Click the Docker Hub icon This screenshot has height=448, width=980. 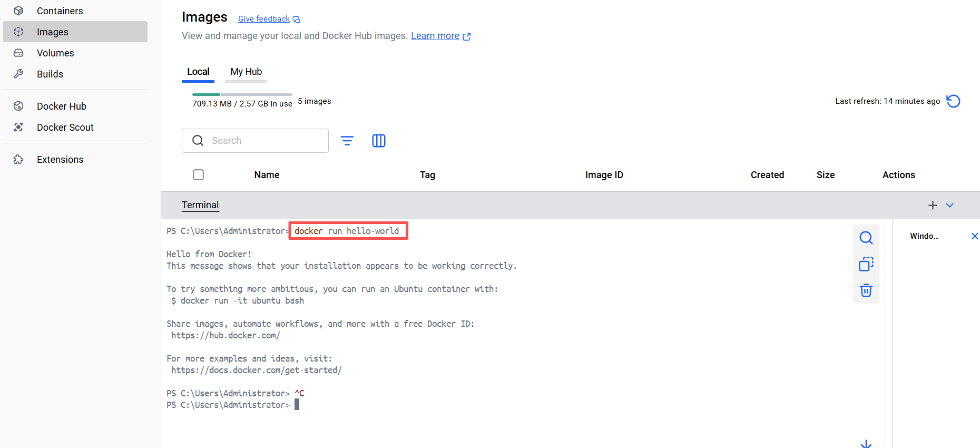pyautogui.click(x=18, y=106)
